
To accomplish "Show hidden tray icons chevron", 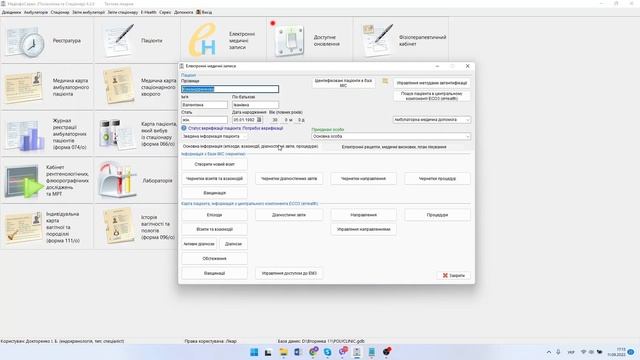I will click(549, 352).
